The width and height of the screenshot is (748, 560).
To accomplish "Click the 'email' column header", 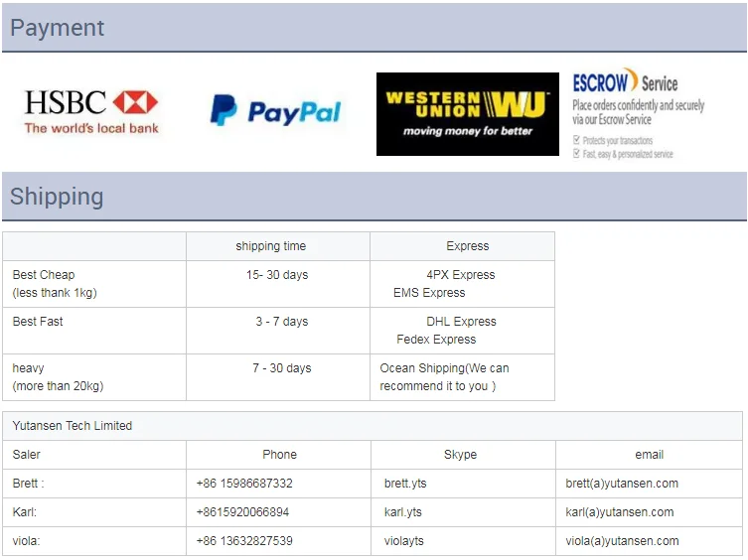I will (x=649, y=455).
